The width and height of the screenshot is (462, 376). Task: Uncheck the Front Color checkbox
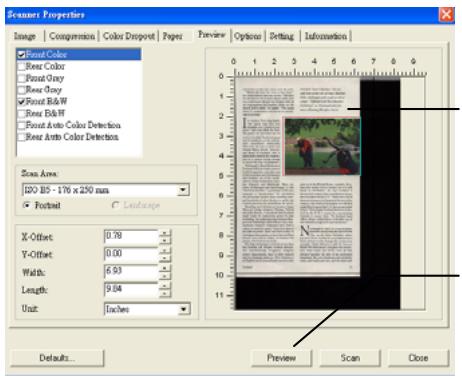point(22,55)
